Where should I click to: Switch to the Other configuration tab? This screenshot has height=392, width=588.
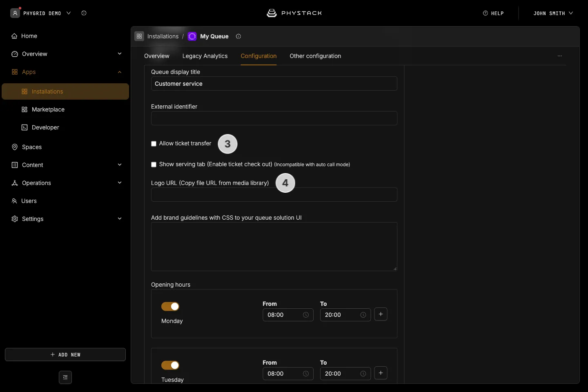tap(315, 56)
